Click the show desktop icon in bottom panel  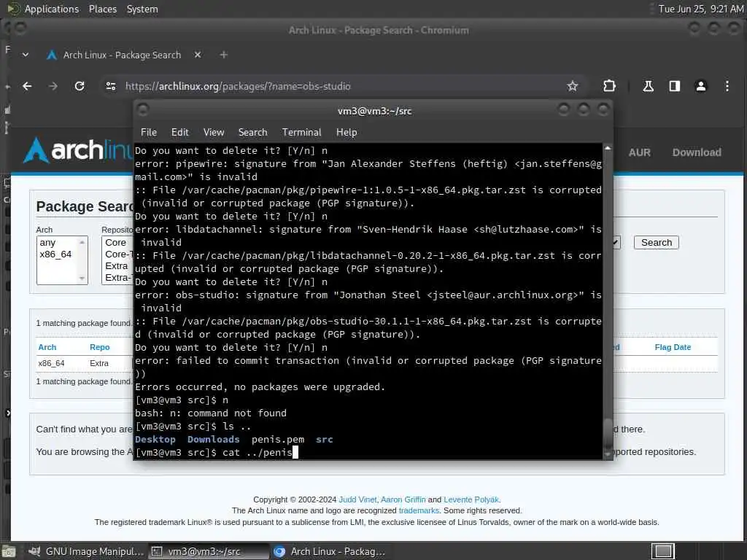click(x=9, y=551)
